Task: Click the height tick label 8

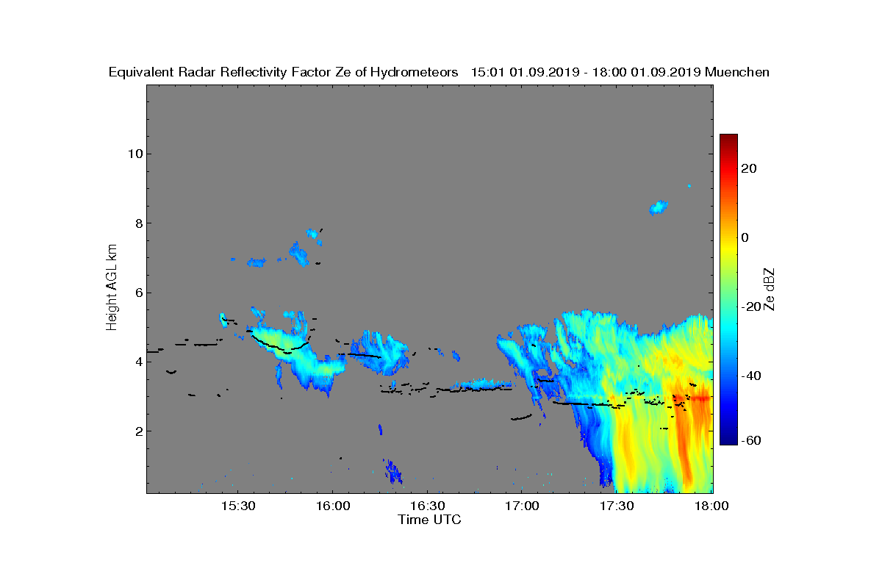Action: [137, 223]
